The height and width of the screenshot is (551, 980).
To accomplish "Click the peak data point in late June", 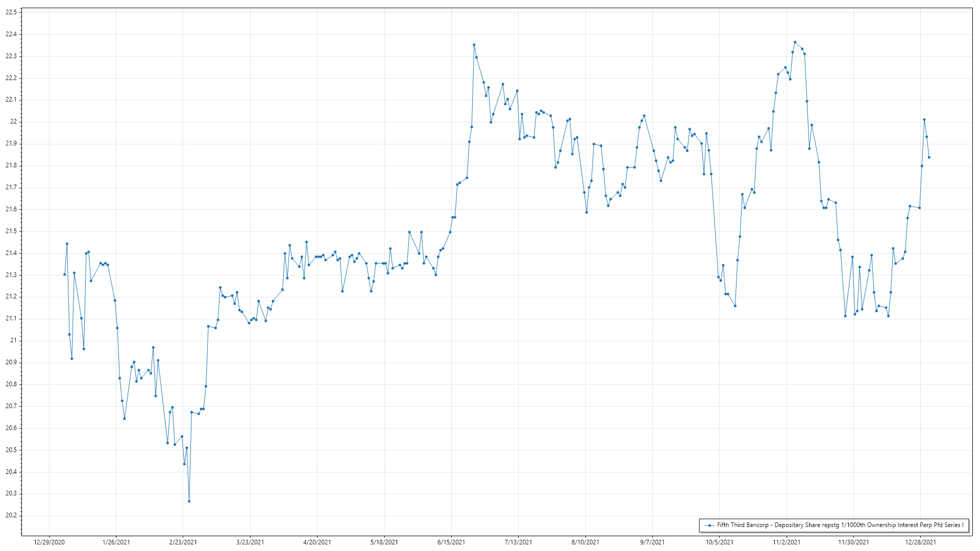I will [474, 45].
